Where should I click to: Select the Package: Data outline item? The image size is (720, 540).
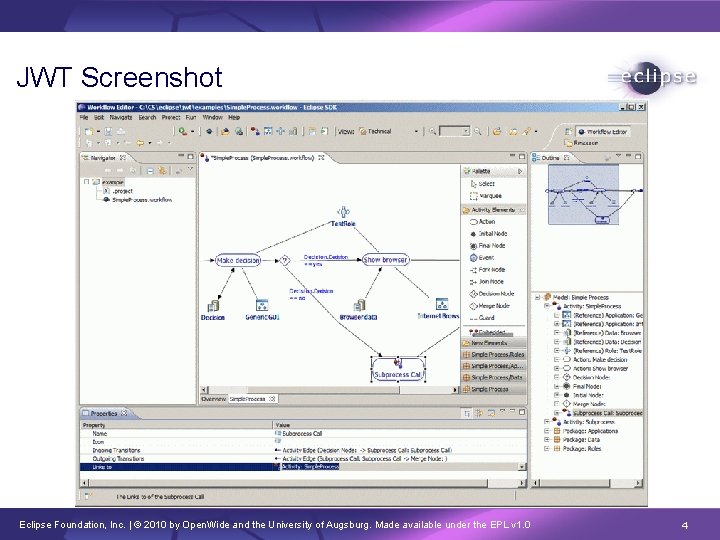pos(576,440)
